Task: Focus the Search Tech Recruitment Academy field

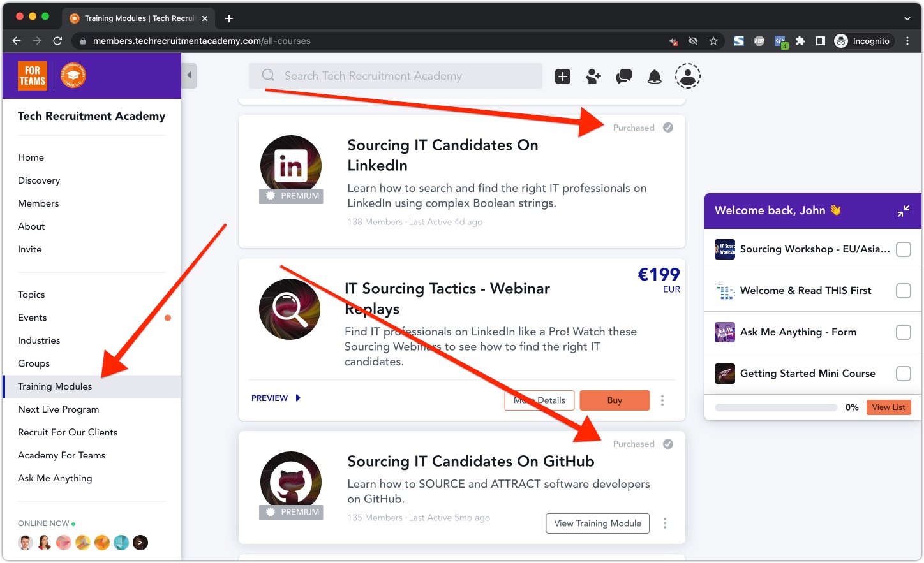Action: click(x=396, y=76)
